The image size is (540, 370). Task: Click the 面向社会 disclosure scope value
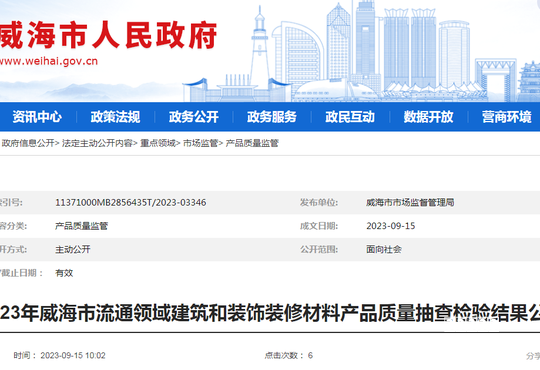point(384,249)
